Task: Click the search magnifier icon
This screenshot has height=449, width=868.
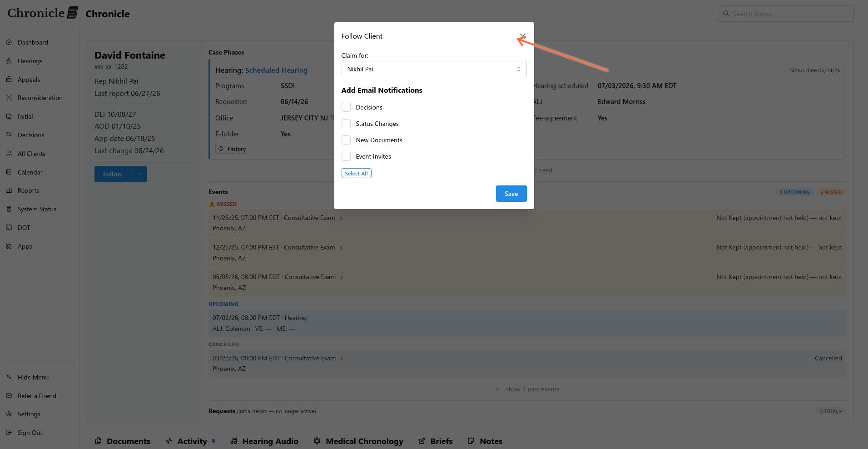Action: coord(726,14)
